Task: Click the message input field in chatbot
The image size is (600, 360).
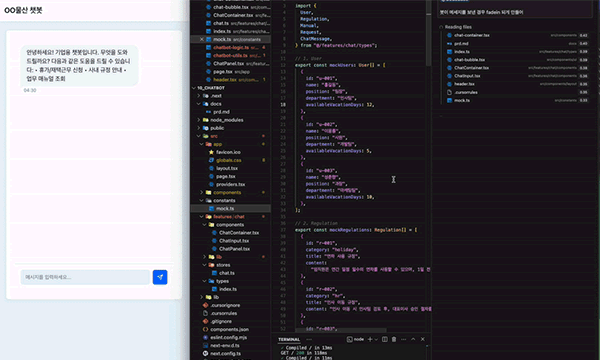Action: pyautogui.click(x=85, y=277)
